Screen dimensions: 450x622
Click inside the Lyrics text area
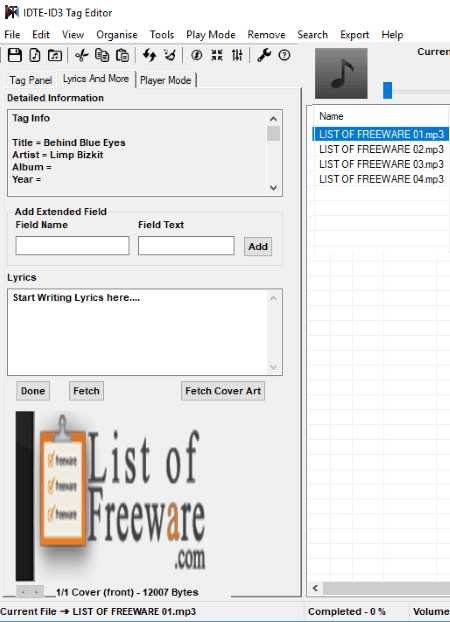pos(139,332)
